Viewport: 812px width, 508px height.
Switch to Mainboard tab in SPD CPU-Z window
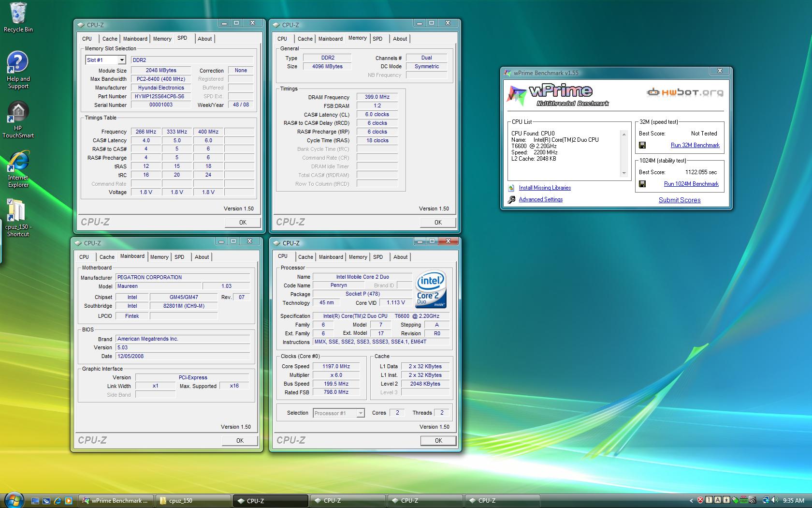pos(135,39)
